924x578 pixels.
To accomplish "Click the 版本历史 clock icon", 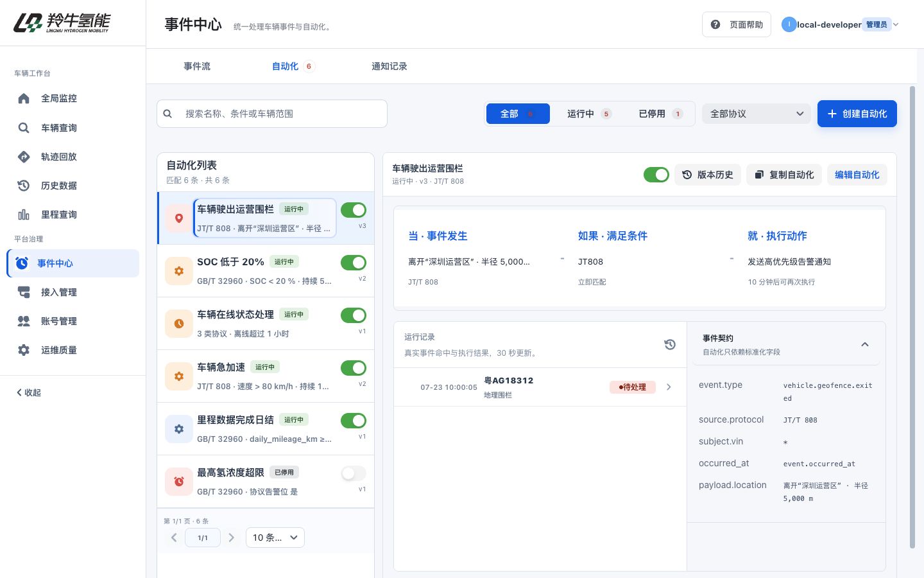I will (687, 175).
